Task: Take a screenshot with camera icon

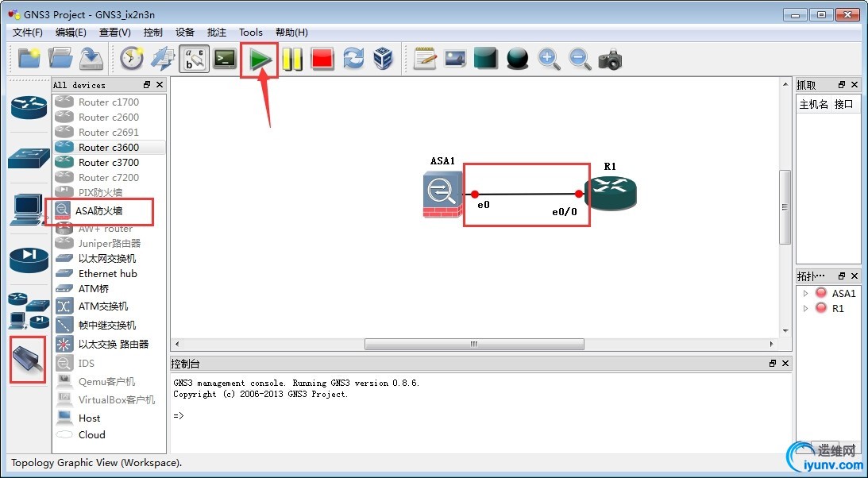Action: click(x=610, y=59)
